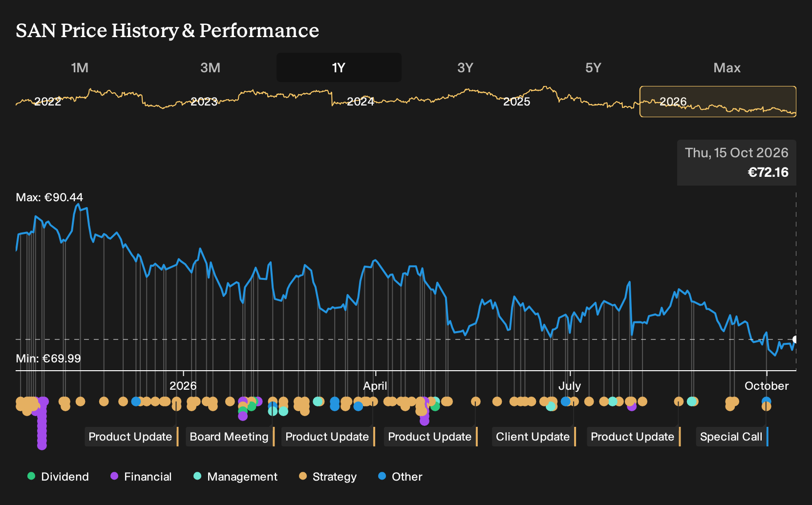Click the July x-axis label
This screenshot has height=505, width=812.
point(570,386)
